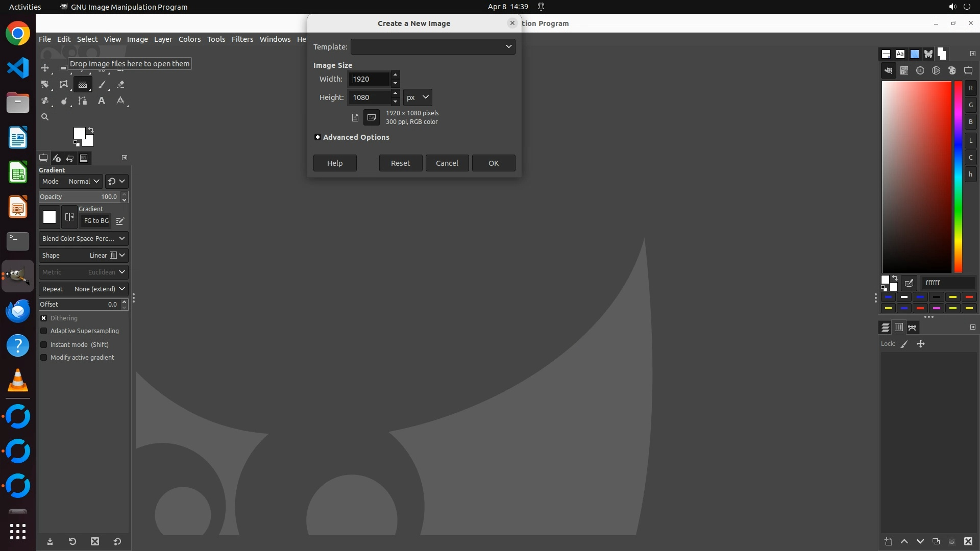Screen dimensions: 980x551
Task: Select the Eraser tool
Action: [x=120, y=85]
